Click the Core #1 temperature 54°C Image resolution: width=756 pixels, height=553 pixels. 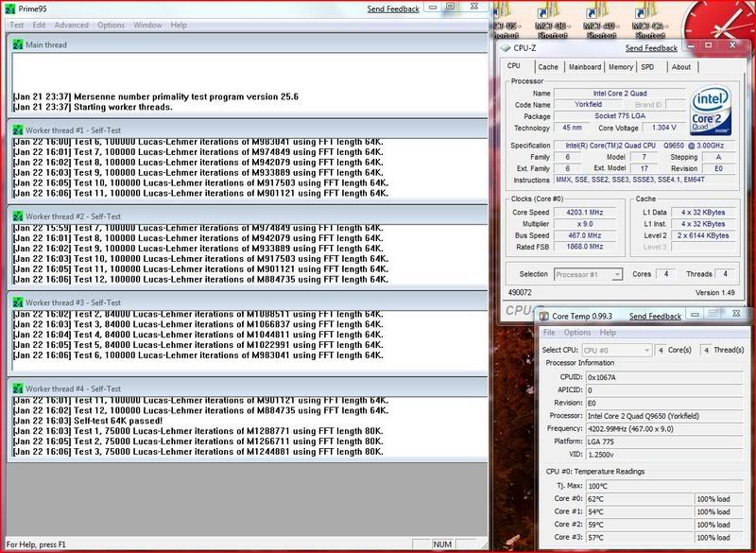click(640, 511)
